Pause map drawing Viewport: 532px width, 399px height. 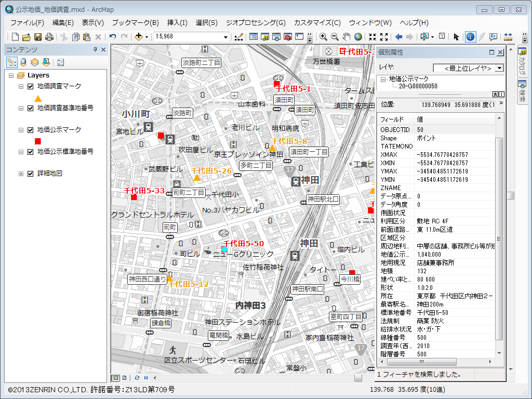(x=146, y=378)
